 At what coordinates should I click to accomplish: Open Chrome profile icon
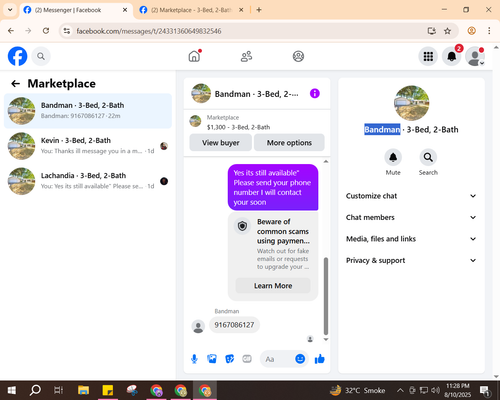[471, 31]
